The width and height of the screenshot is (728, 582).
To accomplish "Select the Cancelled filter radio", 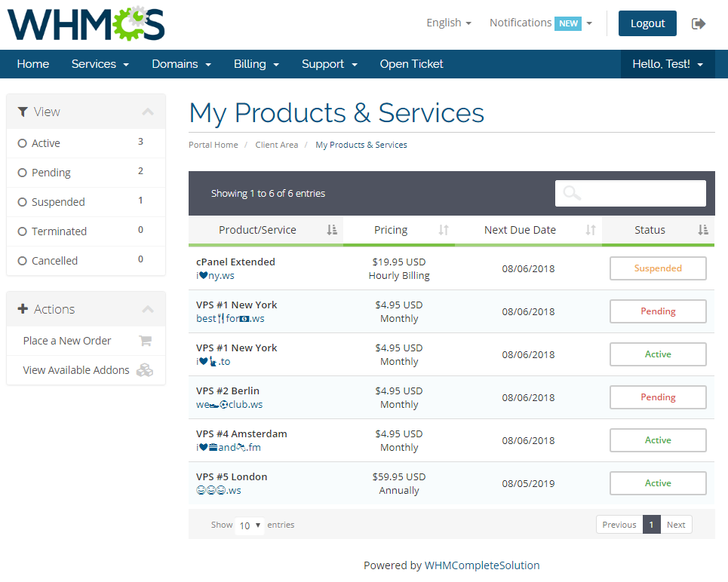I will tap(23, 261).
